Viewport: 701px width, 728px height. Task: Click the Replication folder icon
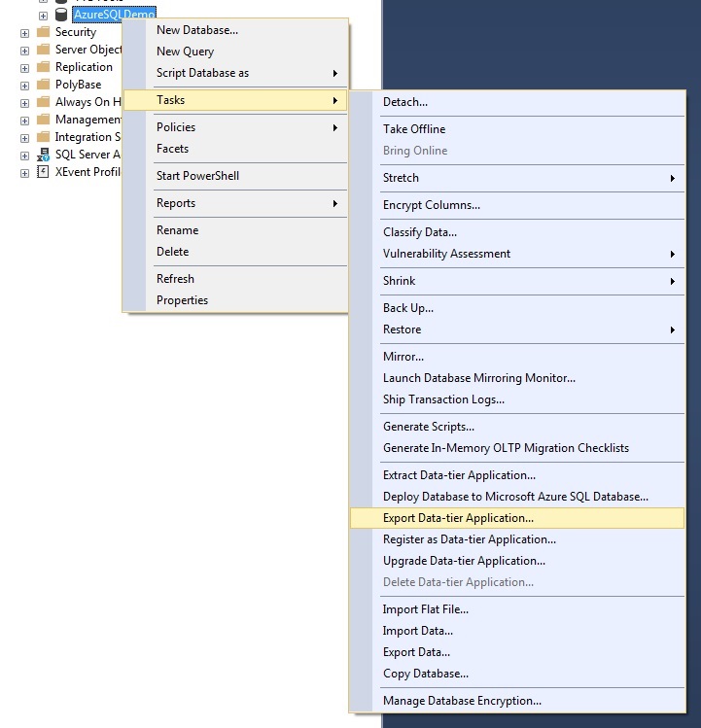tap(43, 67)
